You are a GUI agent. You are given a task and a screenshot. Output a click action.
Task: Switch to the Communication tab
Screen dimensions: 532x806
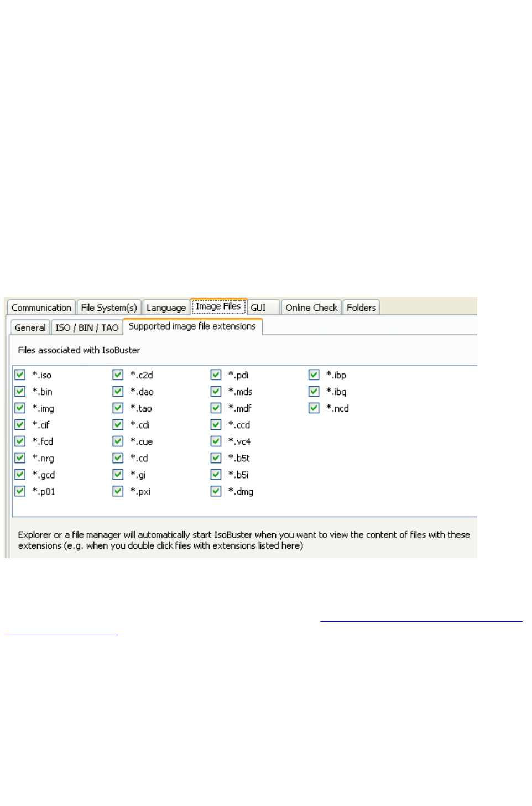pos(41,308)
